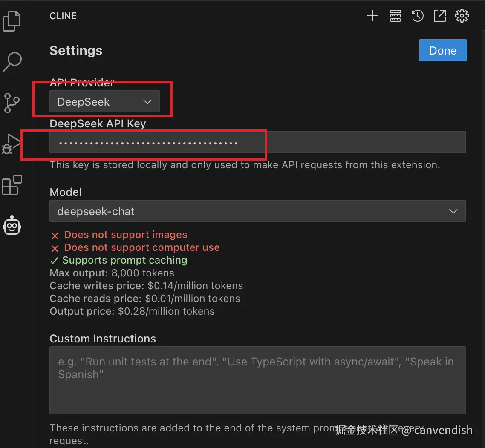Open the Run and Debug view

tap(12, 144)
